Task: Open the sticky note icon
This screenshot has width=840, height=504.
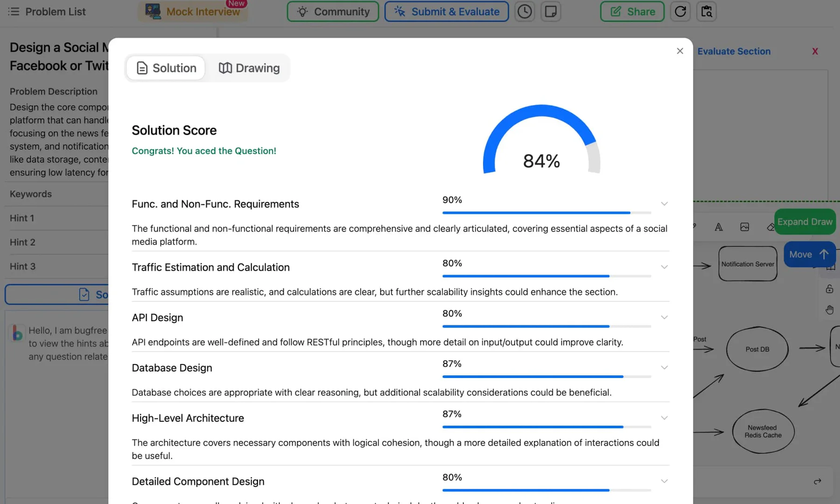Action: tap(551, 12)
